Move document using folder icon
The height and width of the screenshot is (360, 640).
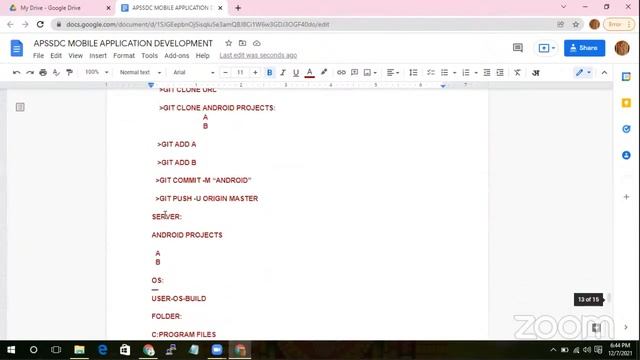[242, 43]
